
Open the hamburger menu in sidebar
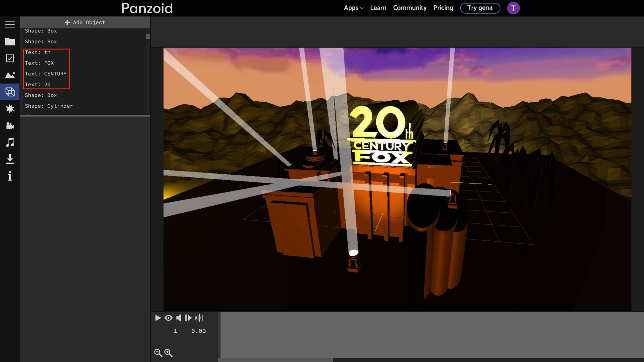(10, 25)
